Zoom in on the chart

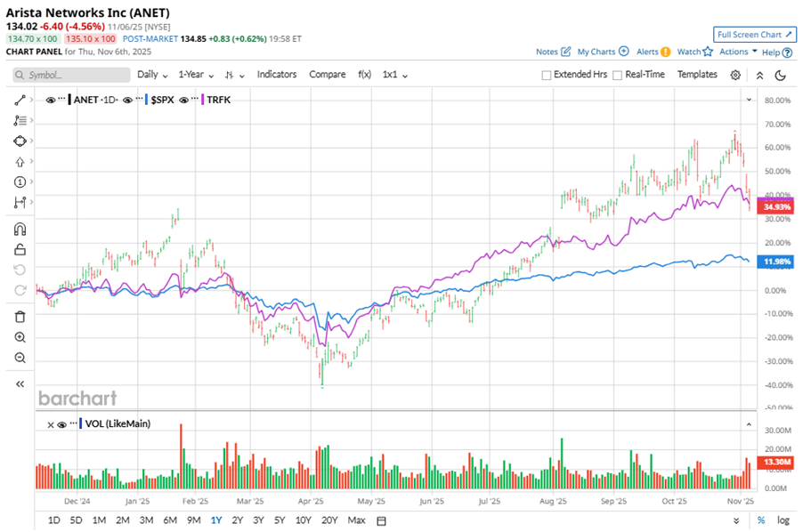[x=20, y=337]
